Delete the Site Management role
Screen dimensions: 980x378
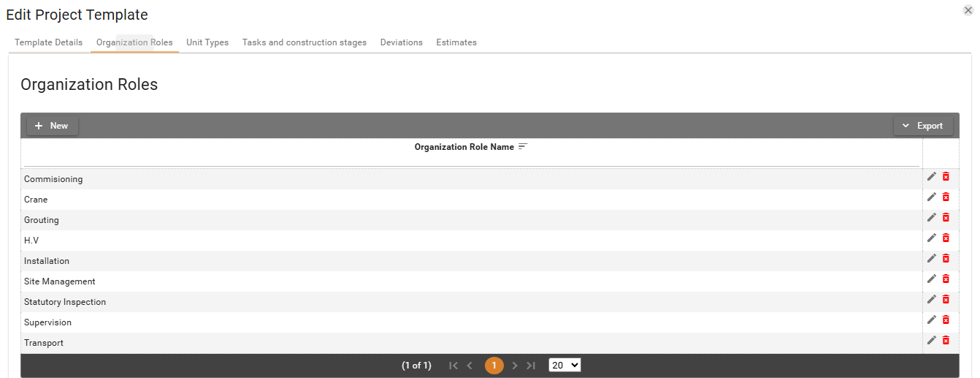(x=946, y=279)
